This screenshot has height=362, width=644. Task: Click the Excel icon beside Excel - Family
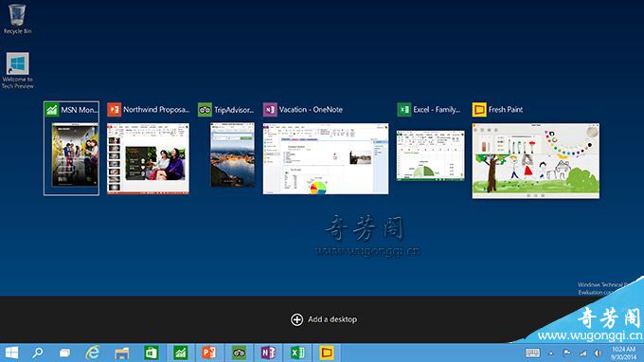pos(404,110)
